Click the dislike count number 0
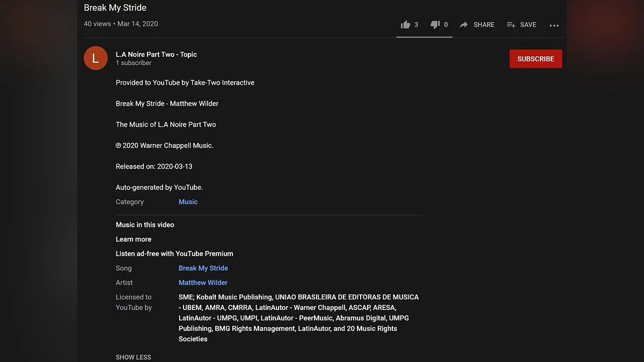The height and width of the screenshot is (362, 644). pos(445,25)
